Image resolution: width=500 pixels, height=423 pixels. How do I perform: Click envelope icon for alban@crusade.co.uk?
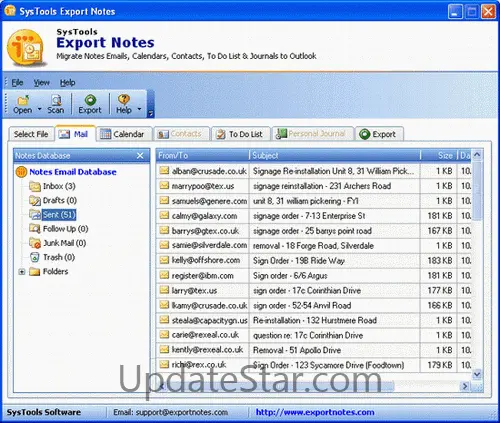[x=164, y=171]
